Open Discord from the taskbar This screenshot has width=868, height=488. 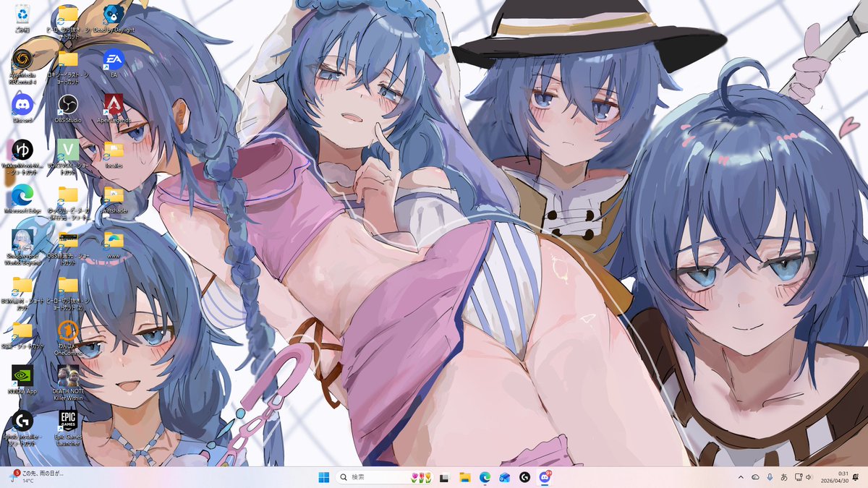(545, 477)
